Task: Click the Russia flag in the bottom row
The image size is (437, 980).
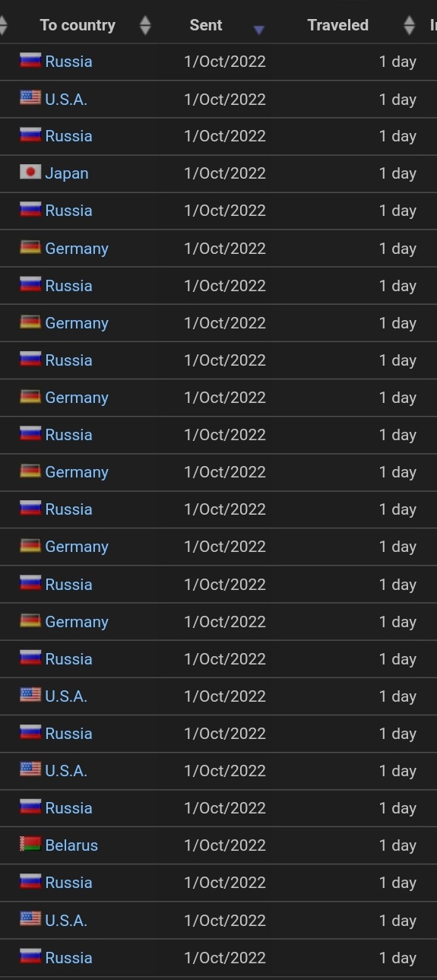Action: tap(30, 956)
